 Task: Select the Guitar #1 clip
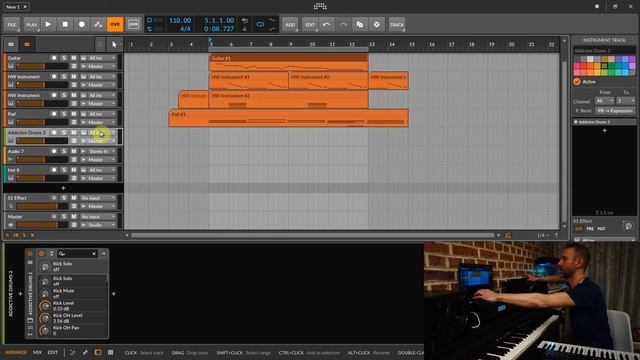[288, 62]
